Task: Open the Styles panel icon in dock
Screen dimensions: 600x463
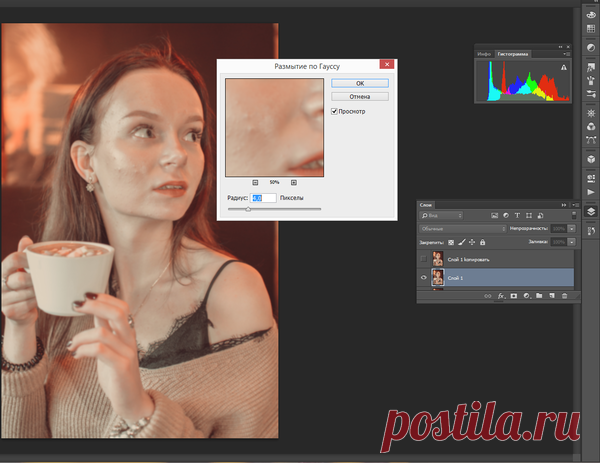Action: point(591,67)
